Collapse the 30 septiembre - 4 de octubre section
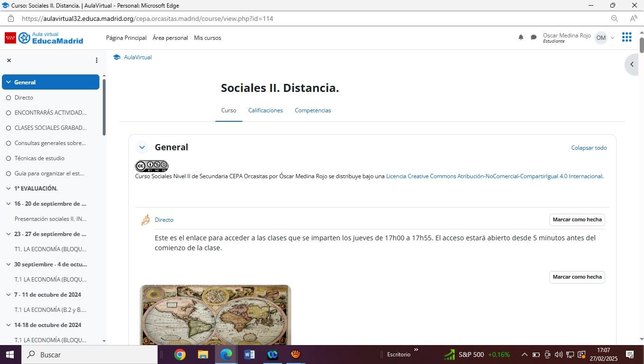Screen dimensions: 644x364 tap(9, 264)
